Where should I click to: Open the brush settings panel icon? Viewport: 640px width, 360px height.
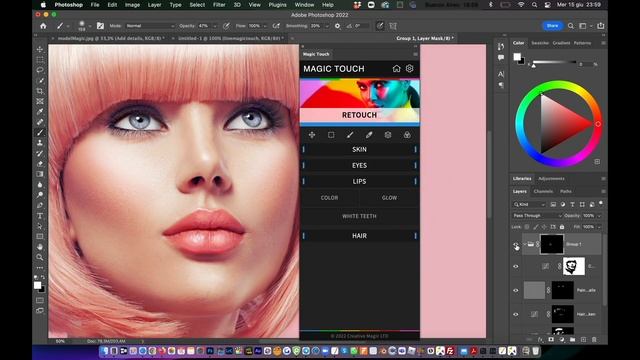(x=100, y=26)
